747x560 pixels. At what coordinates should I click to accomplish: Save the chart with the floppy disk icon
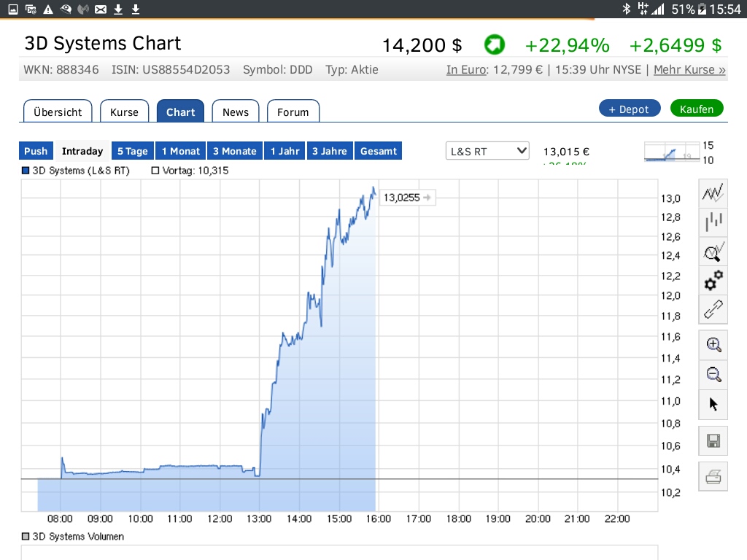pos(713,440)
